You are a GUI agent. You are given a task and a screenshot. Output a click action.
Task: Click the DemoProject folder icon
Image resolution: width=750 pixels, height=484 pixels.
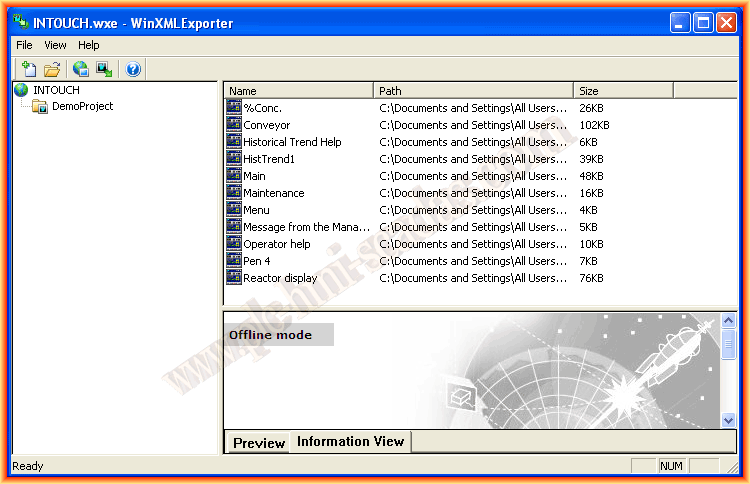click(x=41, y=106)
